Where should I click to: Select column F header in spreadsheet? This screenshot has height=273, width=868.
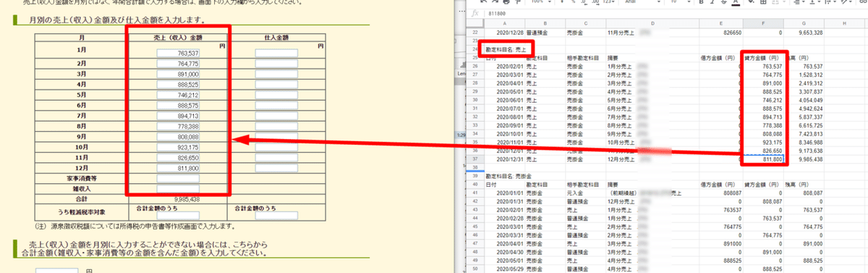(x=763, y=23)
